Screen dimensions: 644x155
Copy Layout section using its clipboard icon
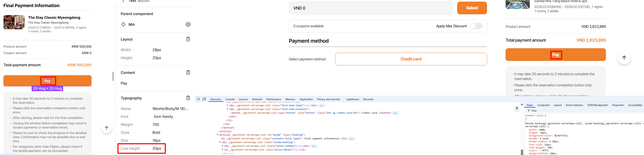tap(188, 39)
